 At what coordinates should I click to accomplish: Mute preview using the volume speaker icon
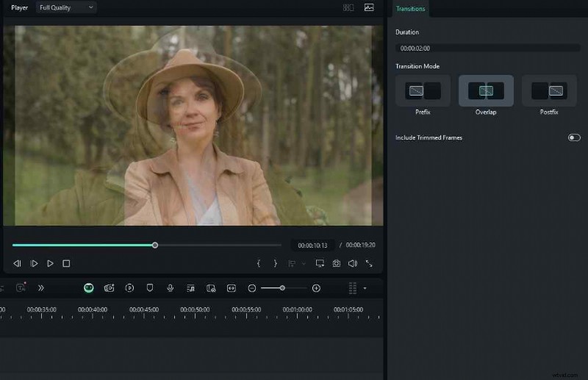[352, 263]
